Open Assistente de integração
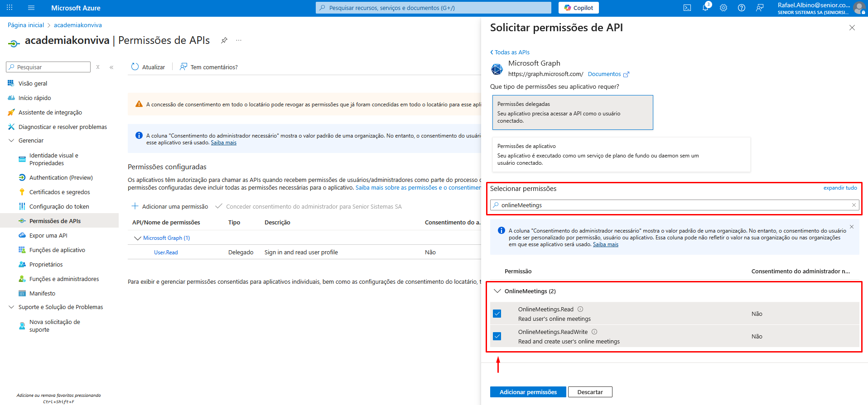The height and width of the screenshot is (405, 868). click(x=50, y=112)
